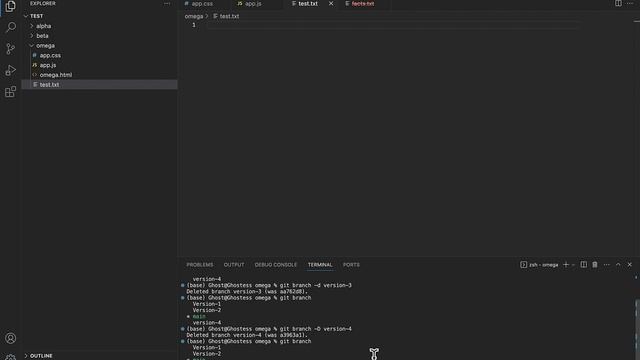The width and height of the screenshot is (640, 360).
Task: Click 'Deleted branch version-3' terminal output
Action: coord(247,292)
